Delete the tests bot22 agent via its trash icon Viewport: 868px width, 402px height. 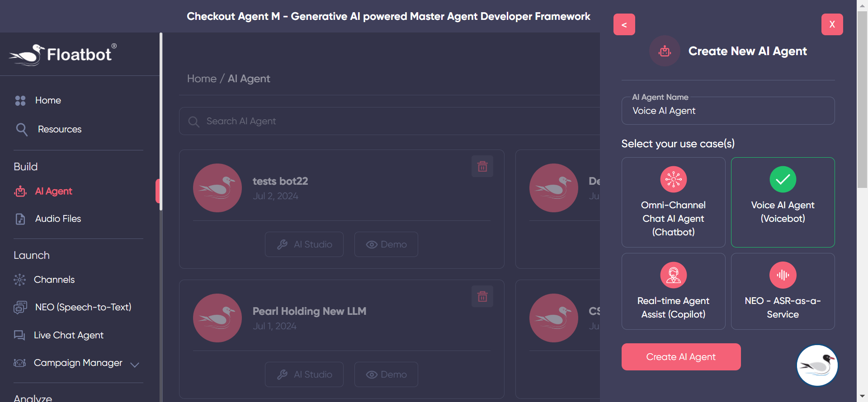pos(482,166)
